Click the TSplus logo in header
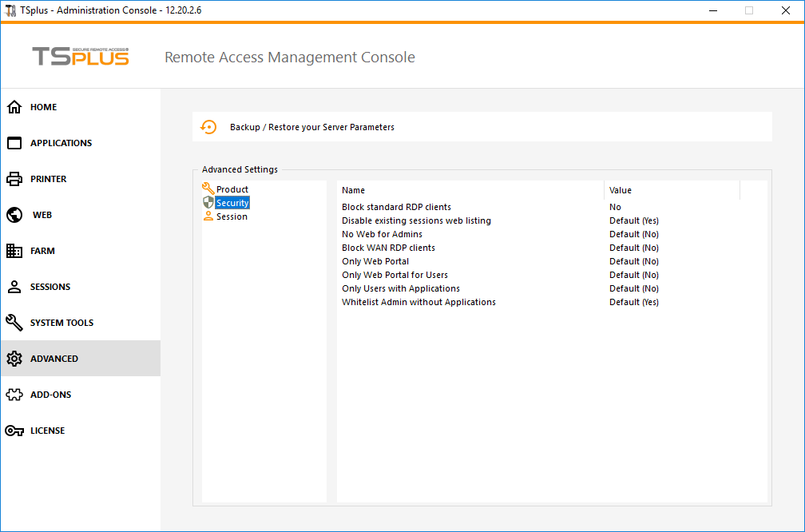Viewport: 805px width, 532px height. click(x=81, y=57)
